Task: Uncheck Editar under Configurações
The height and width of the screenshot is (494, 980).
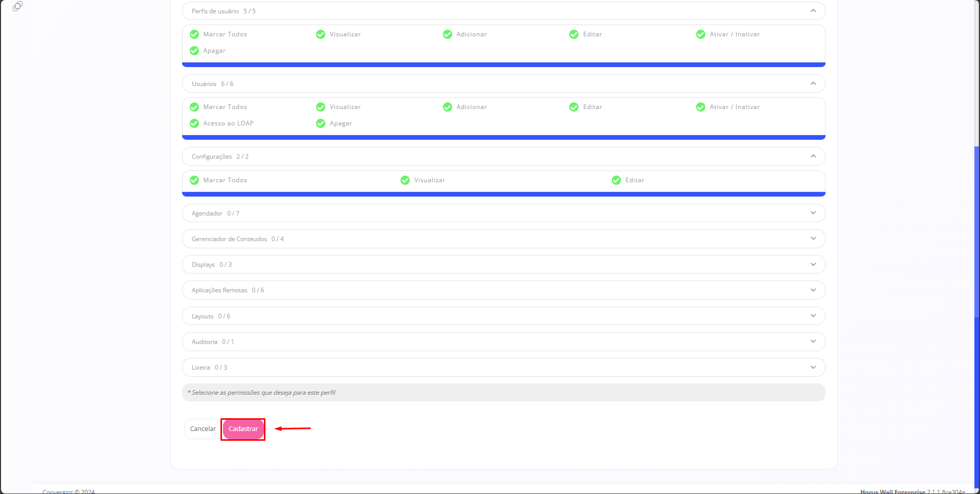Action: coord(616,180)
